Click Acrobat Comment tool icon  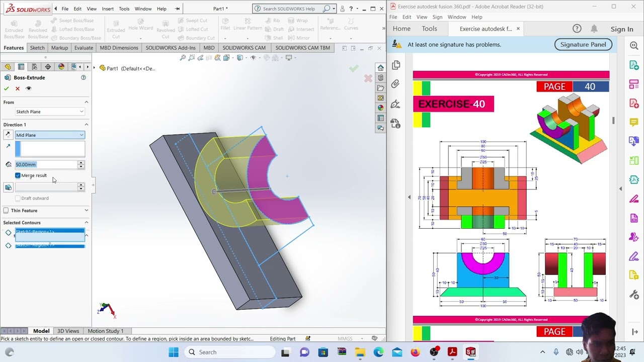click(x=634, y=123)
